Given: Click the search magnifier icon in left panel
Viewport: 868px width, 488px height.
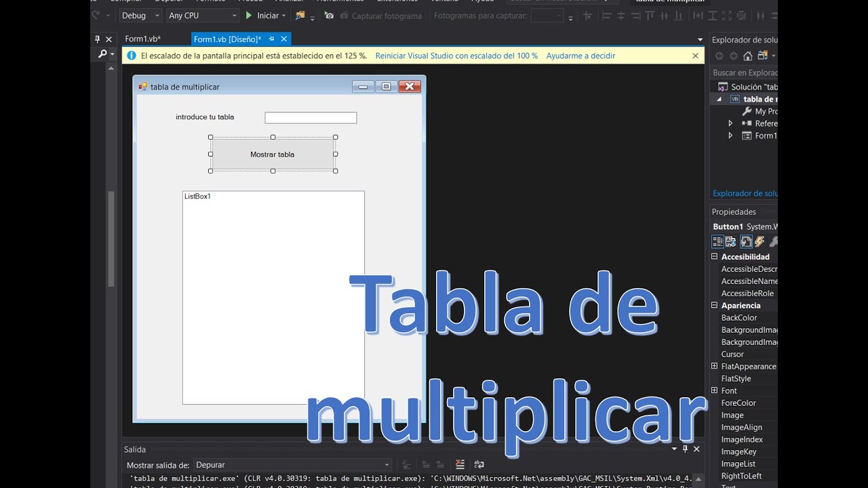Looking at the screenshot, I should [102, 54].
